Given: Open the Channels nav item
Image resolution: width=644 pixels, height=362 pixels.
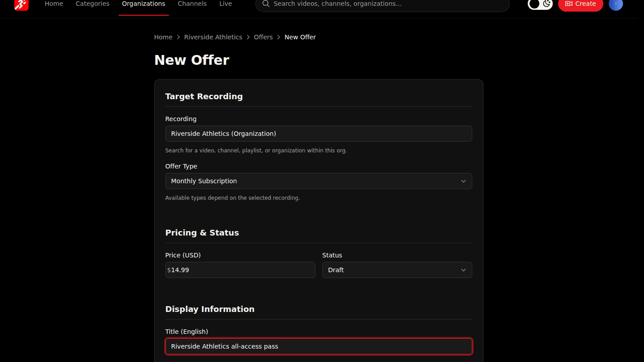Looking at the screenshot, I should [x=192, y=4].
